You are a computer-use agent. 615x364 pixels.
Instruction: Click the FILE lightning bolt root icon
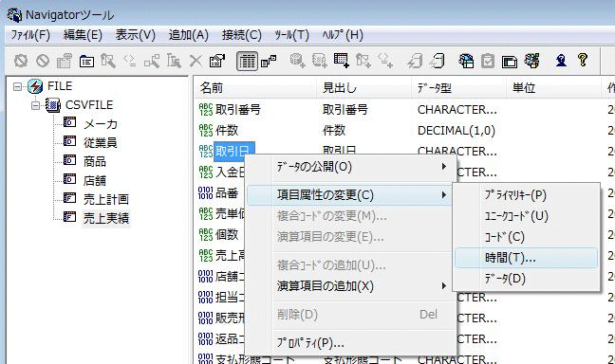pyautogui.click(x=35, y=86)
